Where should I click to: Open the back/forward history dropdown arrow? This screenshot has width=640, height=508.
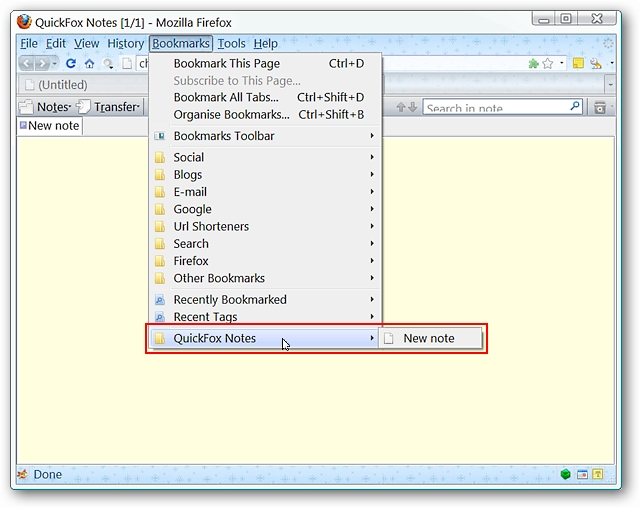click(55, 64)
